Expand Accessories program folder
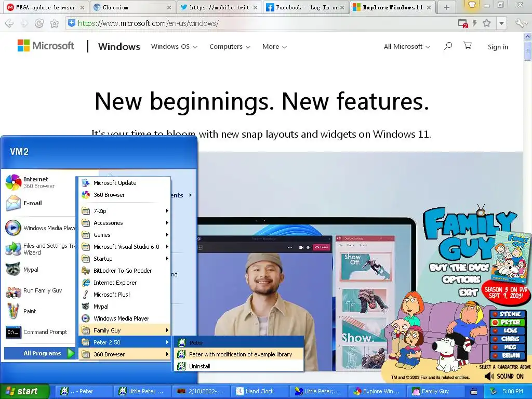532x399 pixels. (125, 223)
